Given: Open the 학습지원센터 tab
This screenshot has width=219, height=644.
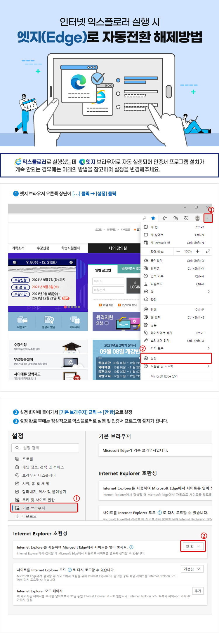Looking at the screenshot, I should [70, 248].
